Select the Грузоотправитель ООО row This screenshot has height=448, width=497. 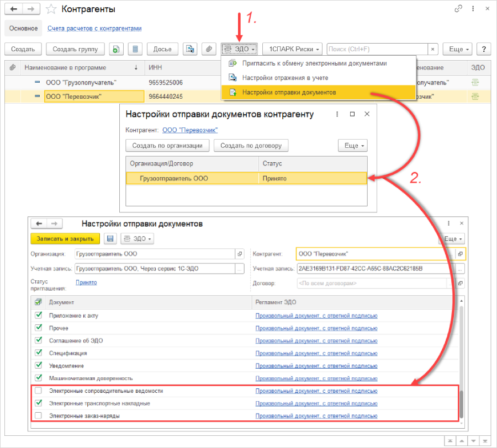pyautogui.click(x=247, y=179)
